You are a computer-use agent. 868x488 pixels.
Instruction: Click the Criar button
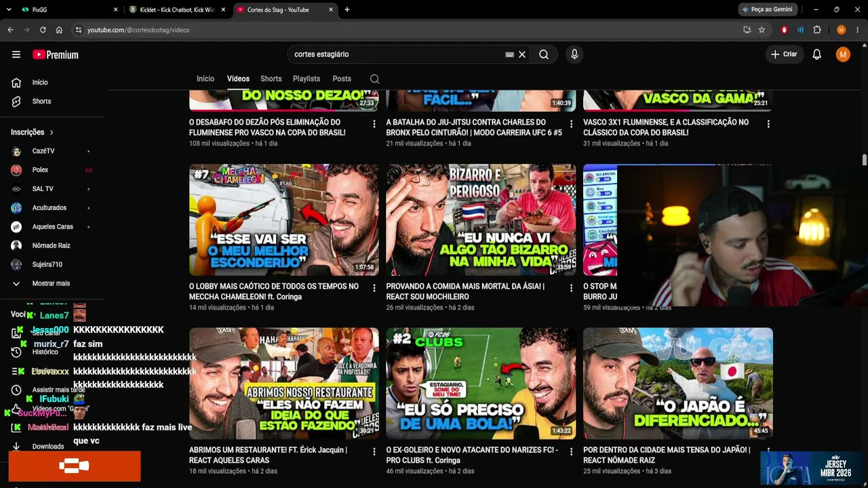pos(784,55)
